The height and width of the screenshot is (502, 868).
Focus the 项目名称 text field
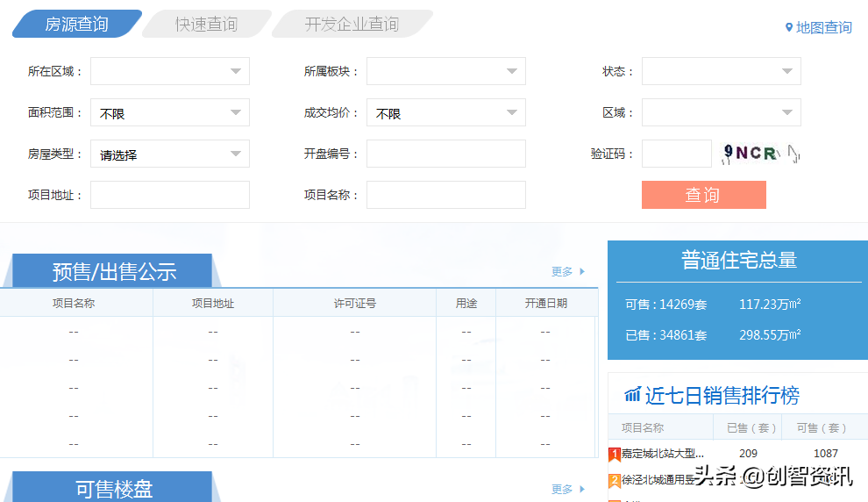[446, 195]
